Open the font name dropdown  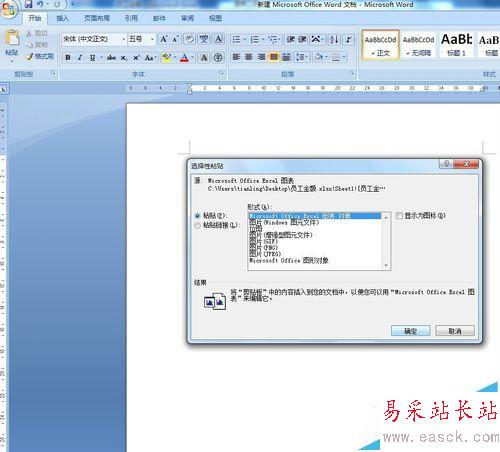coord(123,39)
